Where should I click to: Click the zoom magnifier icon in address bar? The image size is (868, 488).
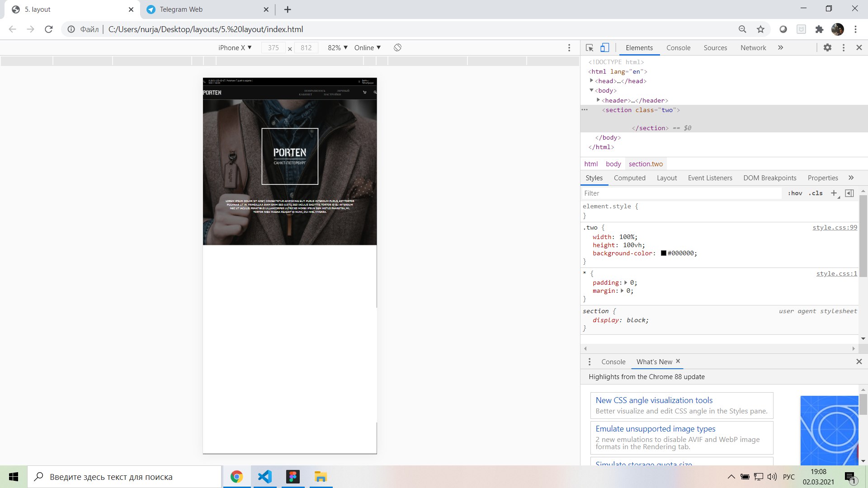(x=742, y=29)
